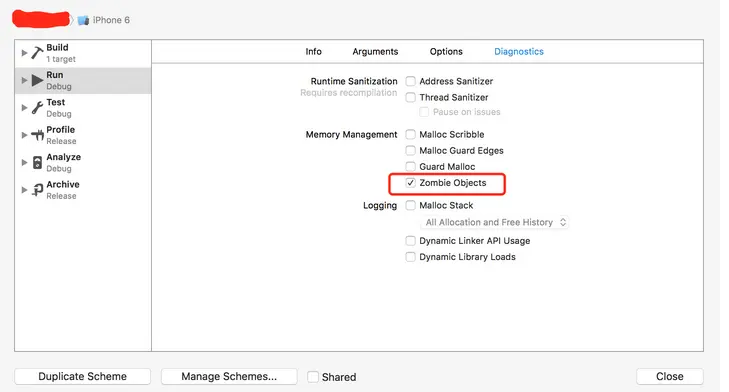729x392 pixels.
Task: Click Duplicate Scheme button
Action: (x=82, y=376)
